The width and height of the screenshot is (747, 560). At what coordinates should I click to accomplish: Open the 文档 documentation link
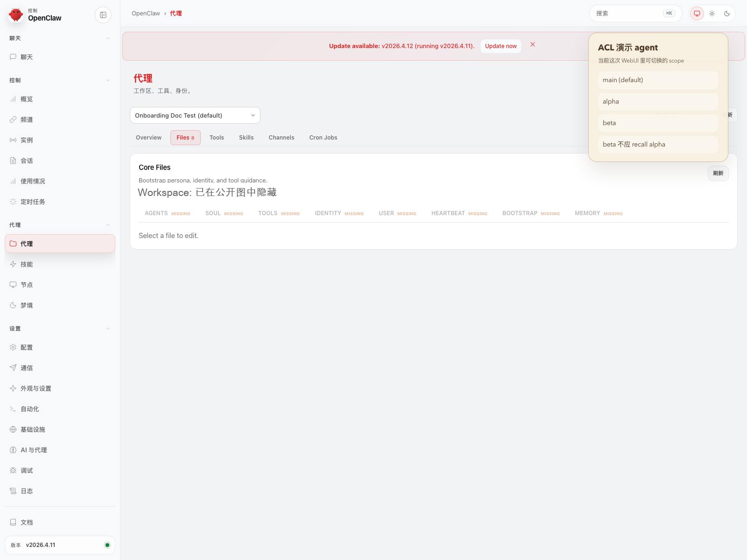tap(60, 522)
